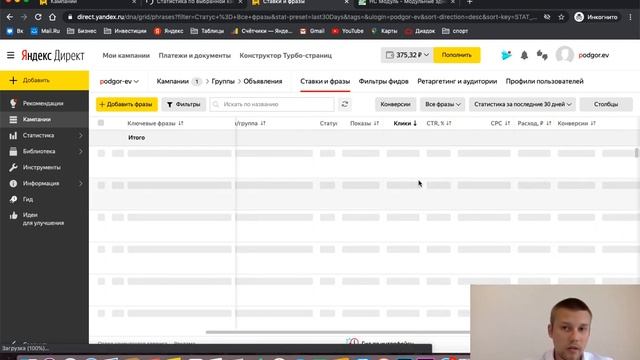Click the refresh icon next to the search field

click(x=345, y=104)
